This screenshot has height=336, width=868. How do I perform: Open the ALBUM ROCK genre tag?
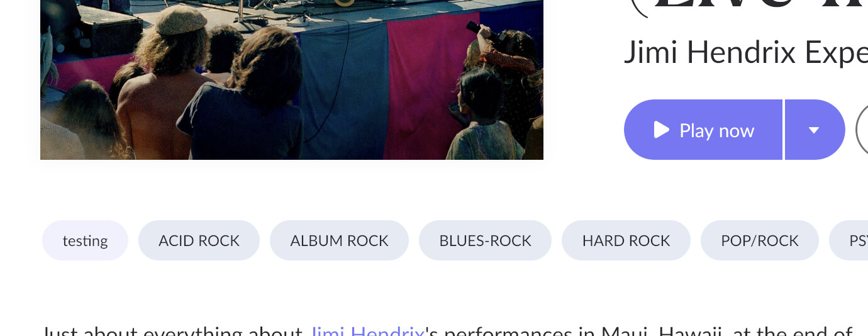pos(339,240)
